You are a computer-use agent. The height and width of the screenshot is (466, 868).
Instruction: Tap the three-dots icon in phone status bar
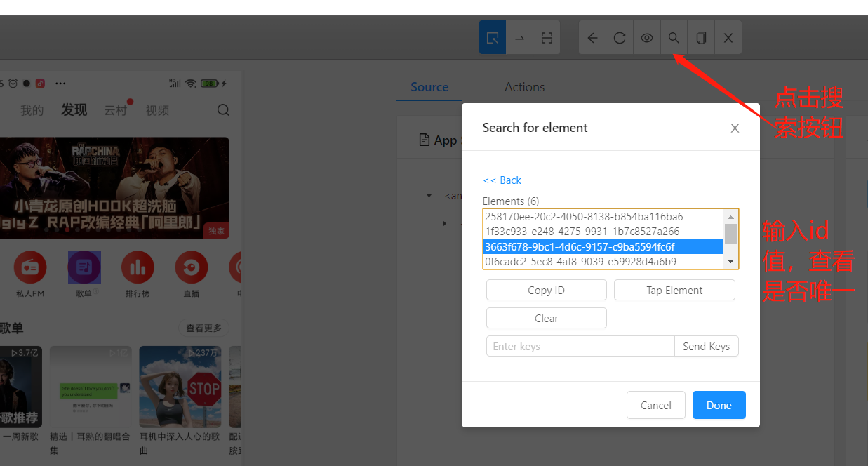click(x=61, y=83)
